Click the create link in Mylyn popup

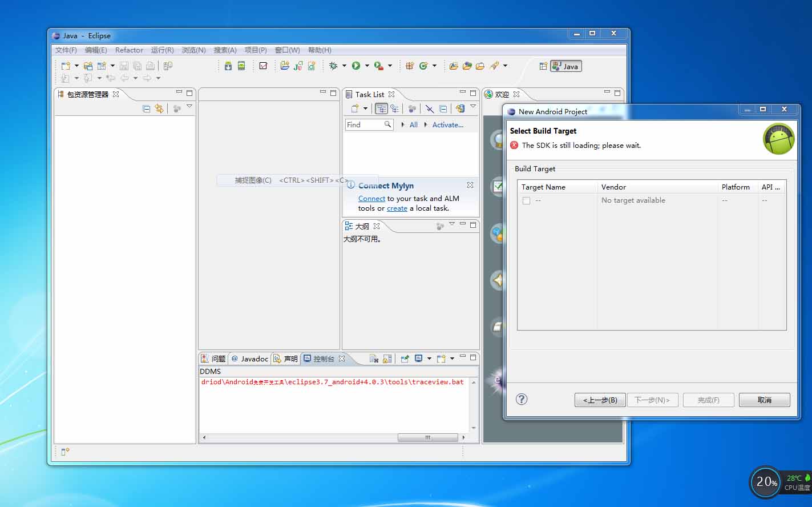point(397,208)
